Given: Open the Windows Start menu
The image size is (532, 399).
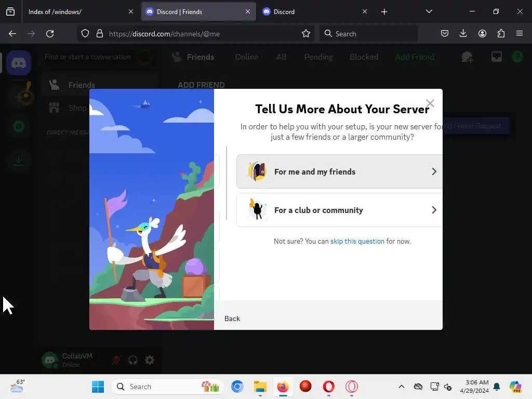Looking at the screenshot, I should click(98, 387).
